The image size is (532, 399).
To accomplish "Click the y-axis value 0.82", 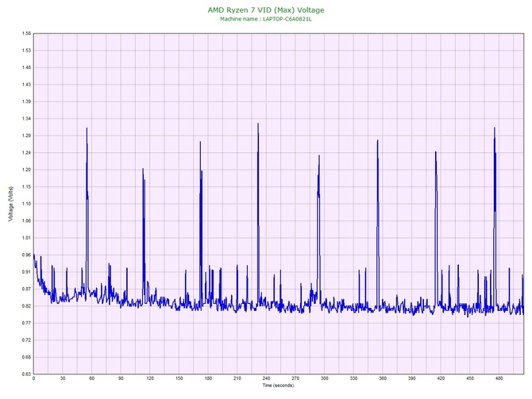I will pyautogui.click(x=26, y=306).
